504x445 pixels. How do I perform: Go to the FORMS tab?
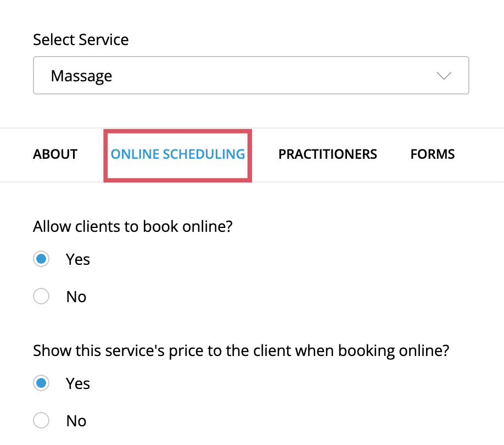432,154
